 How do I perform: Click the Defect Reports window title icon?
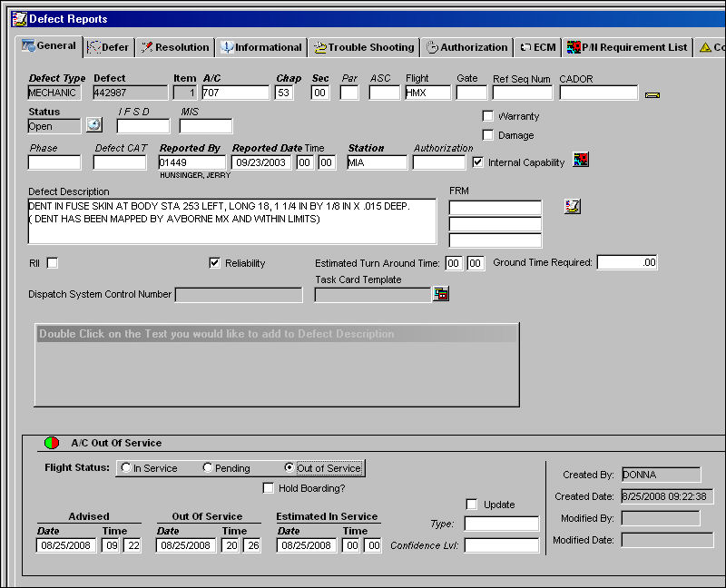(19, 19)
